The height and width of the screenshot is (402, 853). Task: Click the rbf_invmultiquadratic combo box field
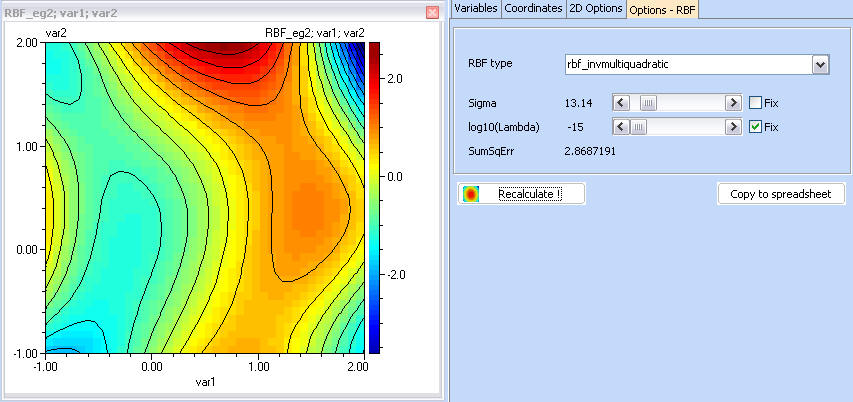click(688, 64)
